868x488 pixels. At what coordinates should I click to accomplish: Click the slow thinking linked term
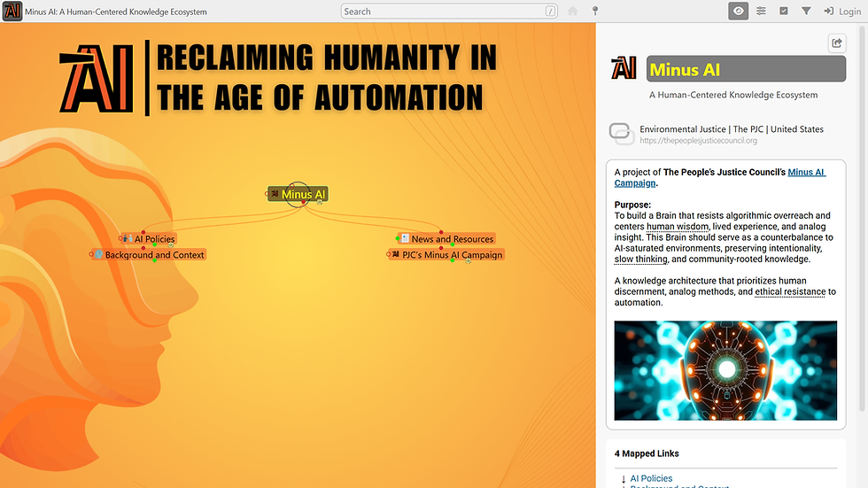(640, 259)
